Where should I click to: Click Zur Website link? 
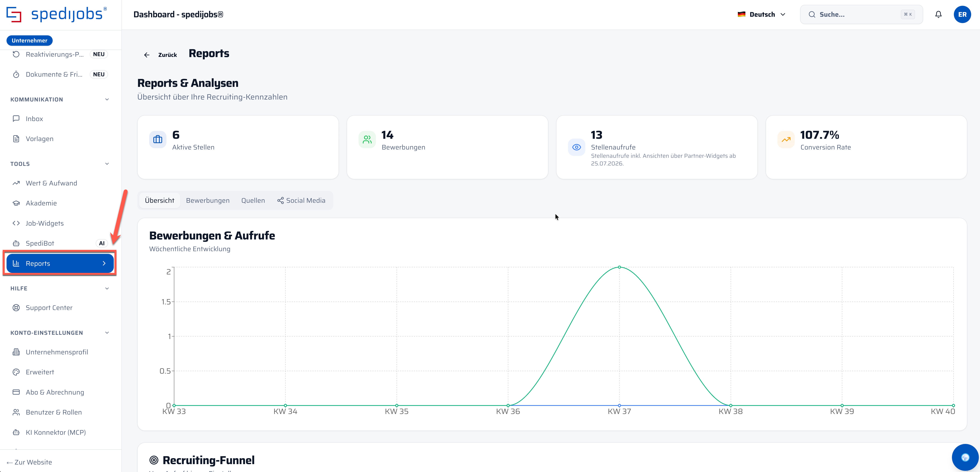coord(29,462)
